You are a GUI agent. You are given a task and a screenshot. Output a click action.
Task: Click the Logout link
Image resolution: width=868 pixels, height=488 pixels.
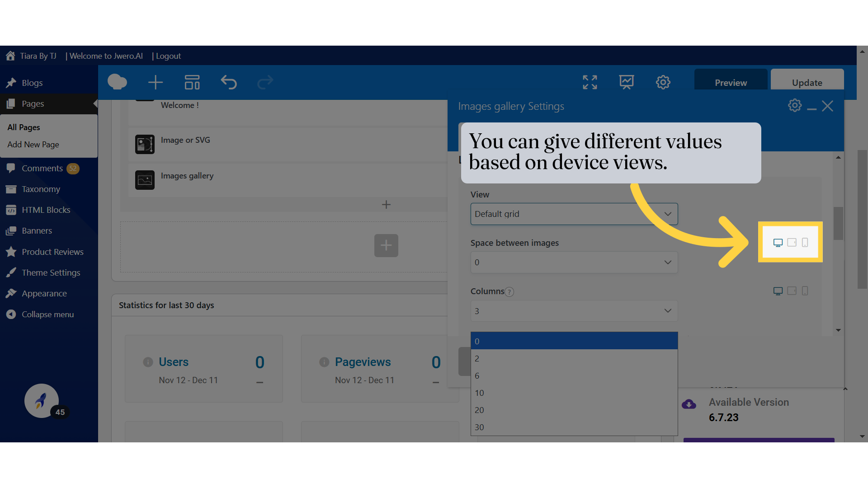[x=168, y=56]
